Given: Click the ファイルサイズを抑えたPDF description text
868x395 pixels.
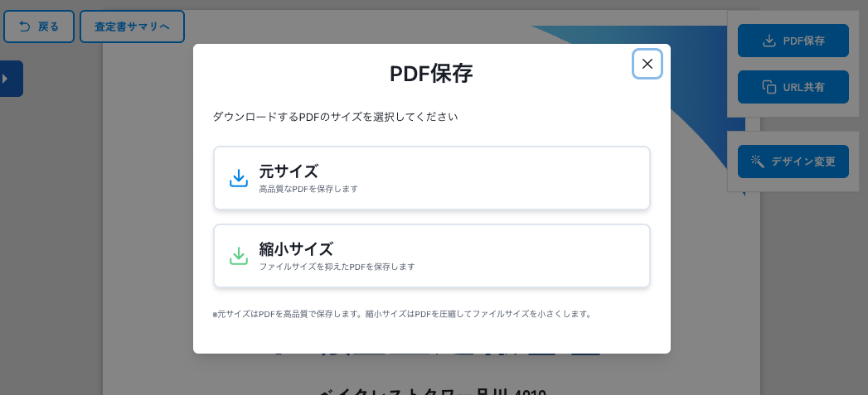Looking at the screenshot, I should (x=337, y=267).
